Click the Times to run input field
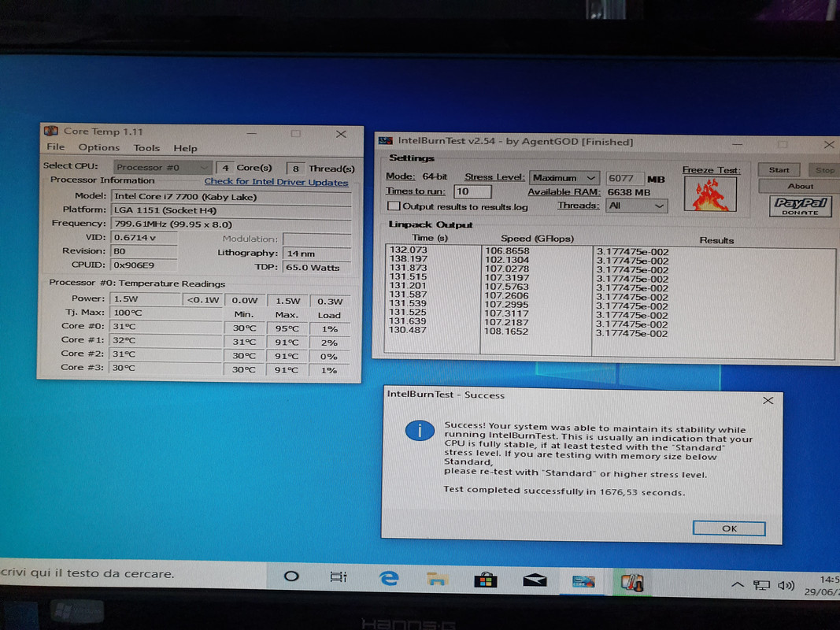840x630 pixels. pyautogui.click(x=472, y=191)
